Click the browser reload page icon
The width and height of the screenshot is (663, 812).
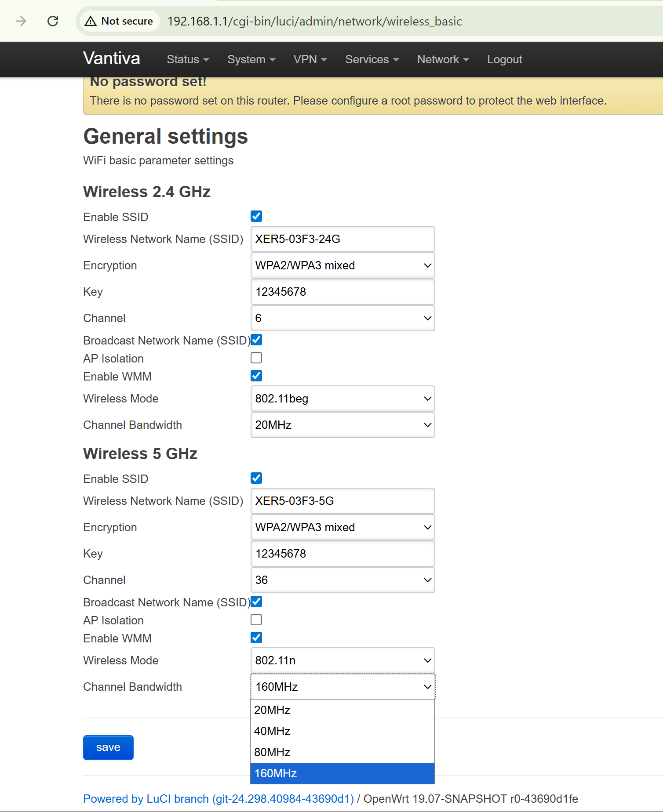53,21
